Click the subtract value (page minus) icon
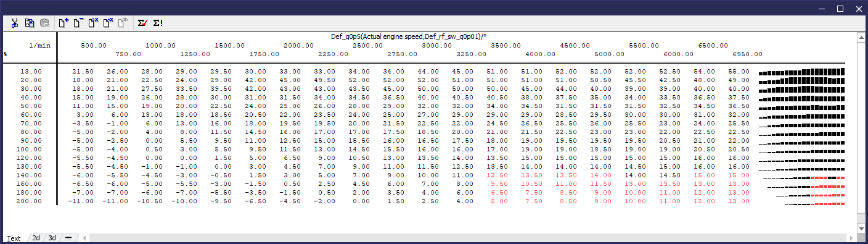868x244 pixels. 78,23
